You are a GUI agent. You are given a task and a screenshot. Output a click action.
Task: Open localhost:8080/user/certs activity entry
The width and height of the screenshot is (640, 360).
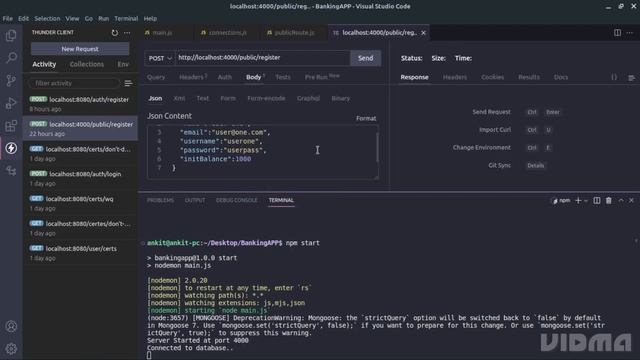(80, 253)
